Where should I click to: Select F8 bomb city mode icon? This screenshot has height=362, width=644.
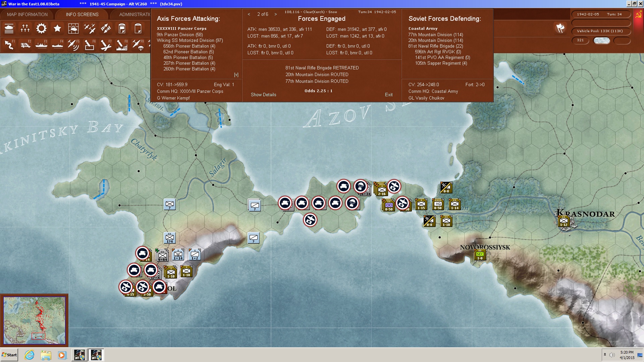click(x=122, y=45)
